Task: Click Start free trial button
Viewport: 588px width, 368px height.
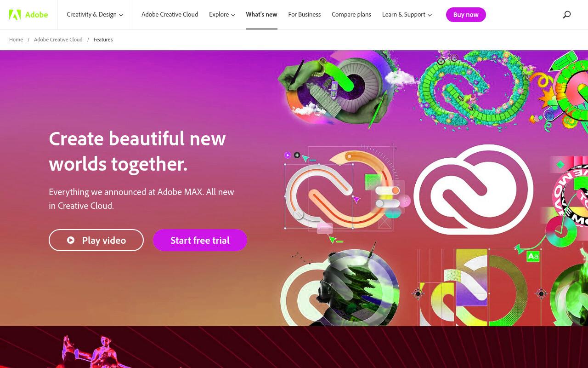Action: (200, 240)
